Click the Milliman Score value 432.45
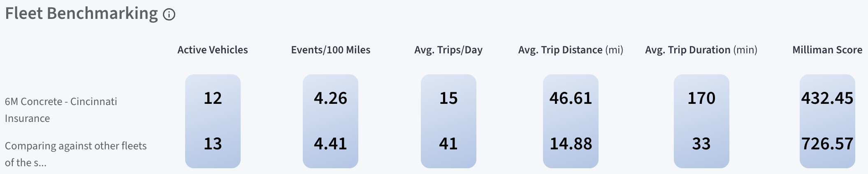This screenshot has width=868, height=174. point(827,98)
